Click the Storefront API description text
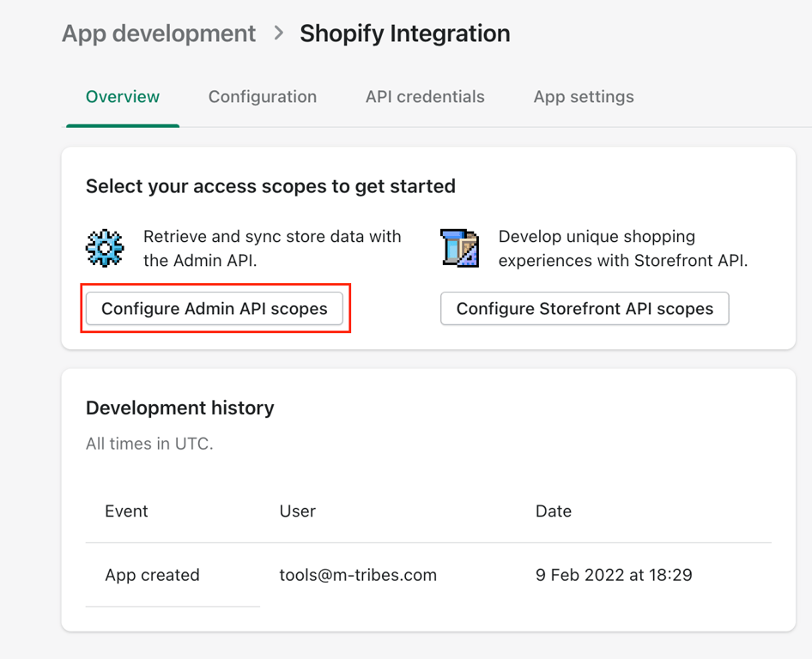Viewport: 812px width, 659px height. tap(623, 249)
